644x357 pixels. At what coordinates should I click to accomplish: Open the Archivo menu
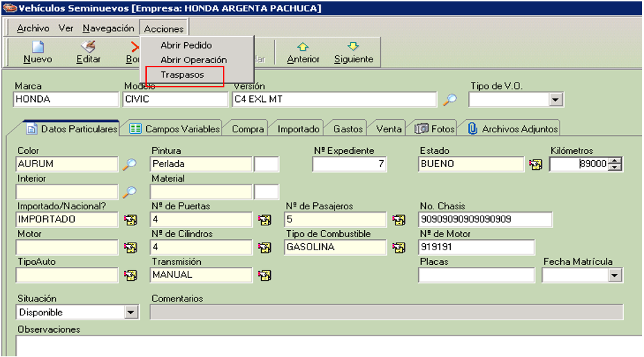click(x=33, y=28)
